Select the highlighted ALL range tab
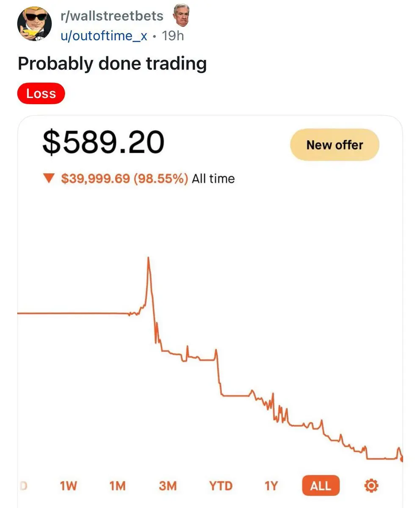Image resolution: width=420 pixels, height=508 pixels. [x=321, y=486]
